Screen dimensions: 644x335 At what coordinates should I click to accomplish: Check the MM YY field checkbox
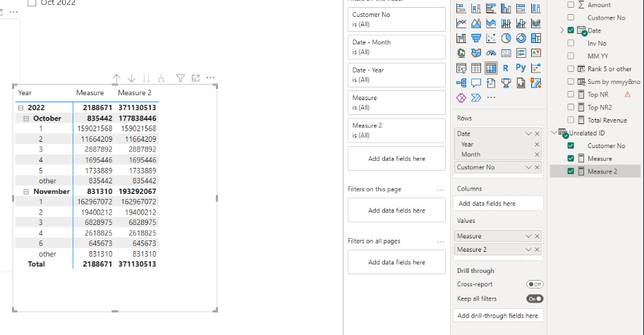[571, 56]
